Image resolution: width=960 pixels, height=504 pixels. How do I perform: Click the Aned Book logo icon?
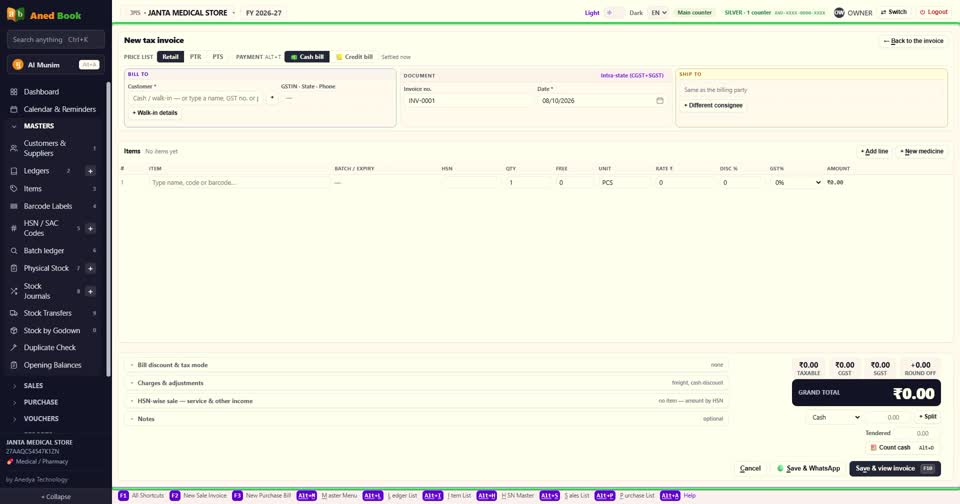pos(15,13)
